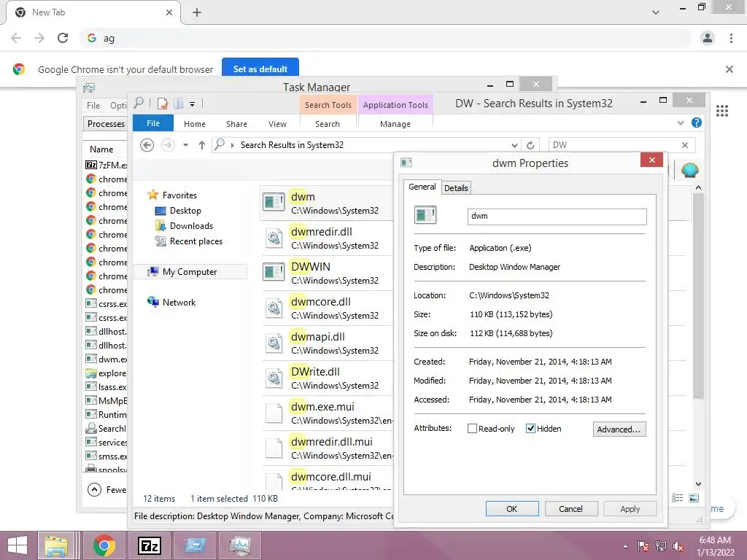
Task: Uncheck the Hidden attribute checkbox
Action: (530, 429)
